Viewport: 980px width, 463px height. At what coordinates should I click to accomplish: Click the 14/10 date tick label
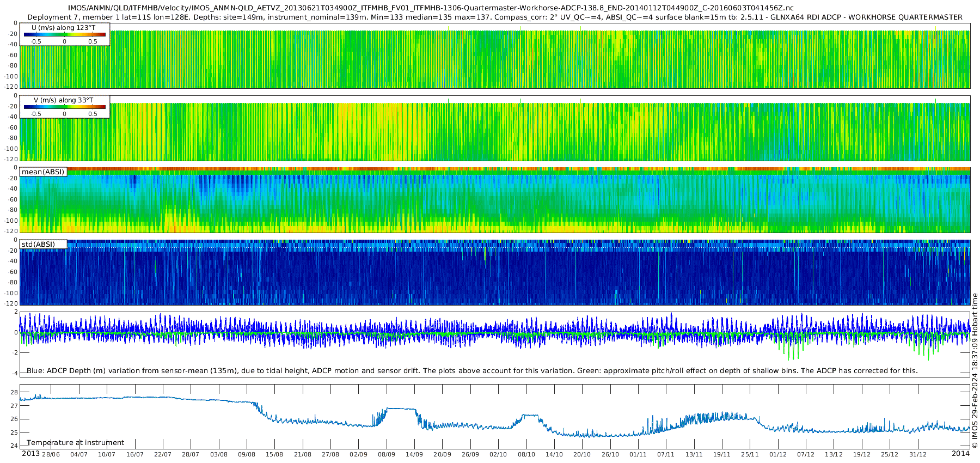point(554,454)
